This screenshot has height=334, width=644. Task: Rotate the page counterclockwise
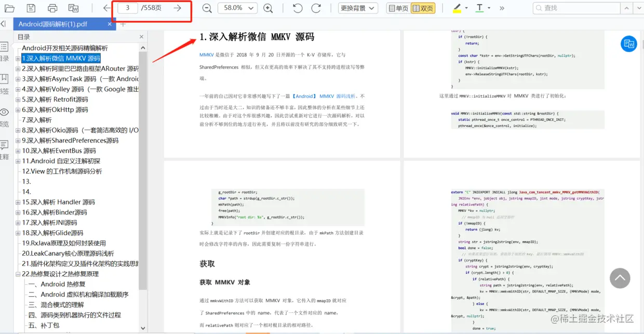298,8
